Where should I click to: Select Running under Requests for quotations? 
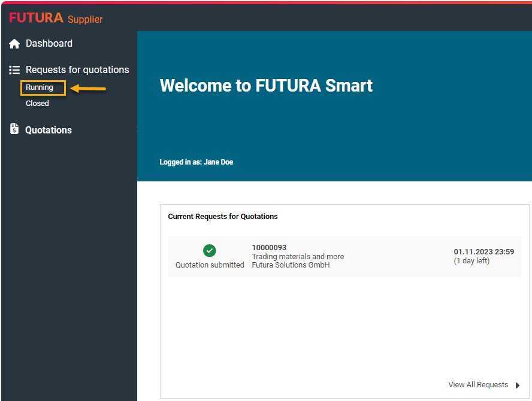click(40, 87)
